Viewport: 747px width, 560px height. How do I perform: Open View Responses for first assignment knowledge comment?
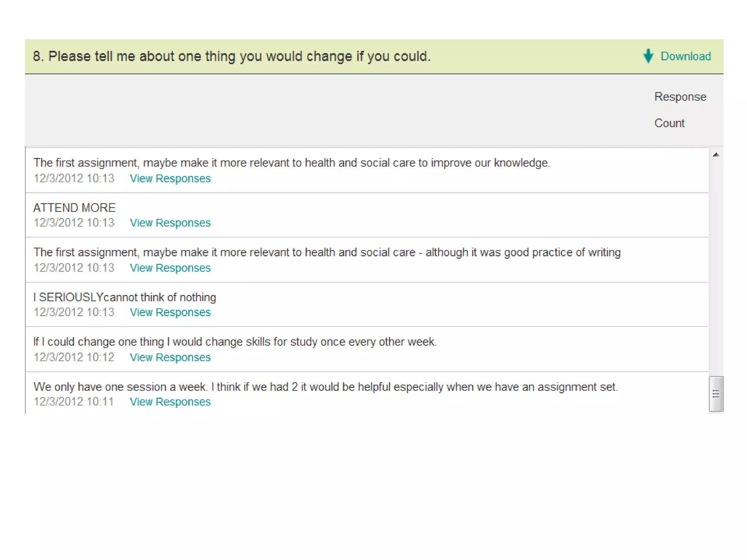(x=170, y=179)
